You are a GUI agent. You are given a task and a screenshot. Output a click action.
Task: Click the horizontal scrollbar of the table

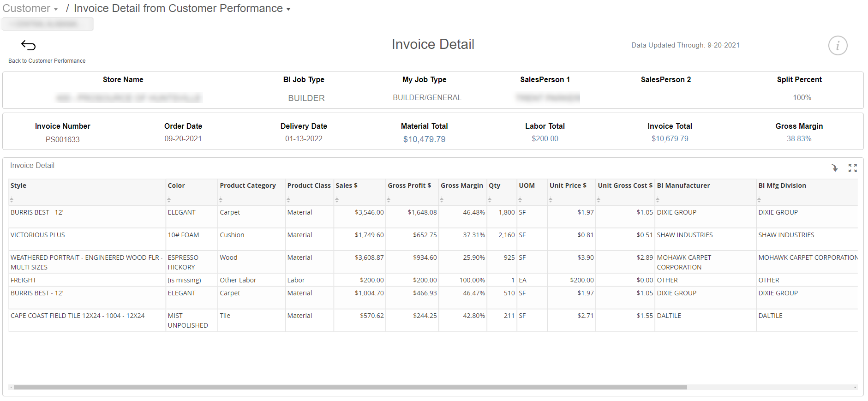(x=350, y=388)
